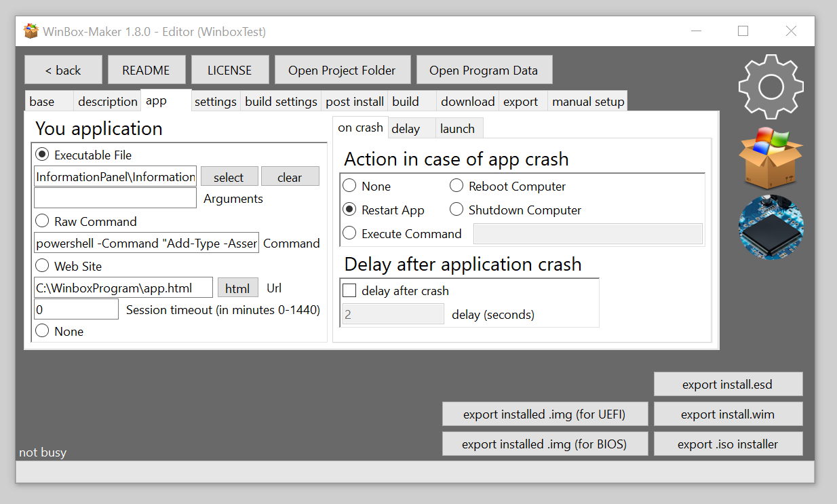Open the build tab
The height and width of the screenshot is (504, 837).
tap(412, 101)
